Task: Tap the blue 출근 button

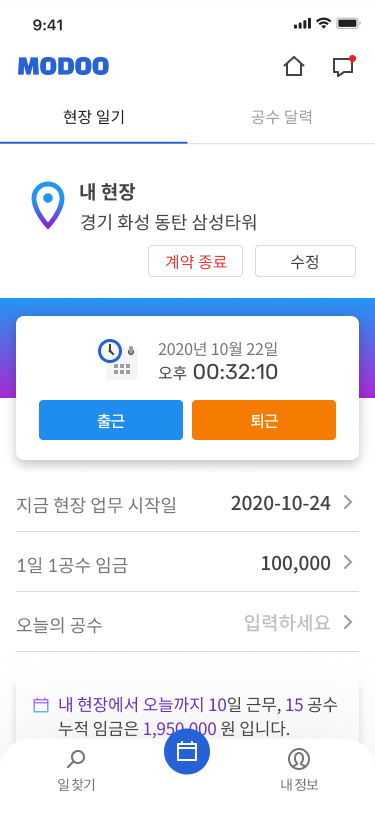Action: (x=111, y=420)
